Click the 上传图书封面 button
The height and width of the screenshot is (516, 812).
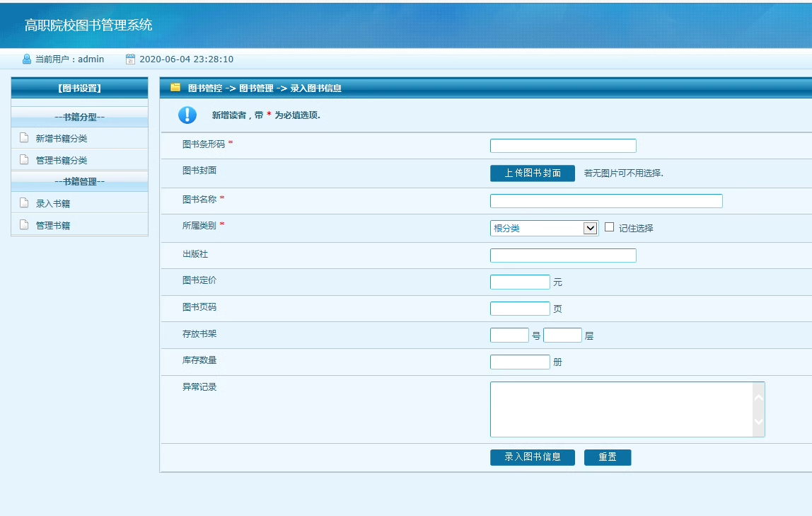533,173
